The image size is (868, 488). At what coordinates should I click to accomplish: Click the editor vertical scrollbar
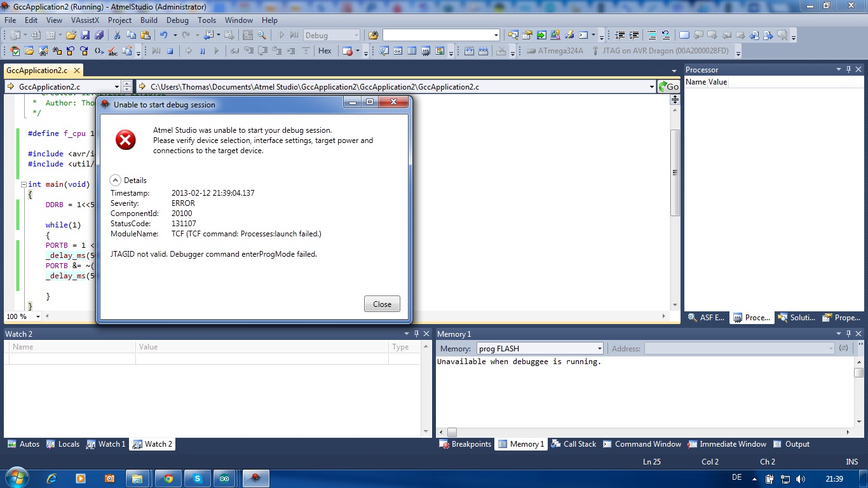(675, 173)
